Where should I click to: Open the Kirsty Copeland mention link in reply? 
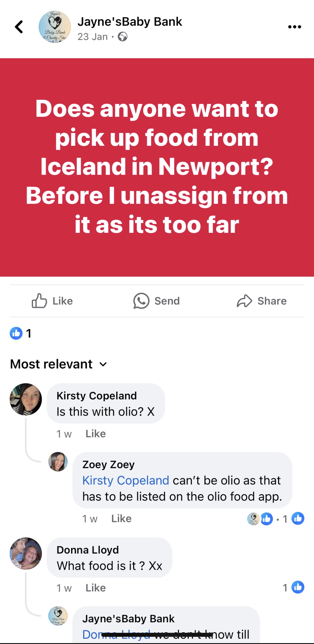(126, 480)
